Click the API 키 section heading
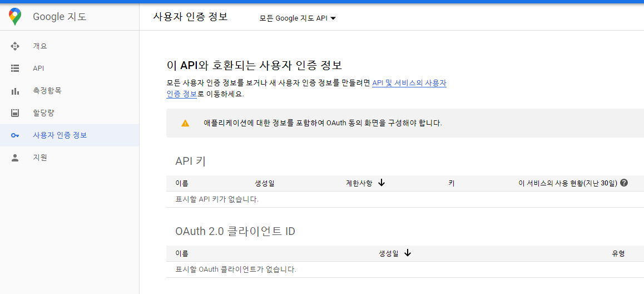644x294 pixels. click(190, 161)
